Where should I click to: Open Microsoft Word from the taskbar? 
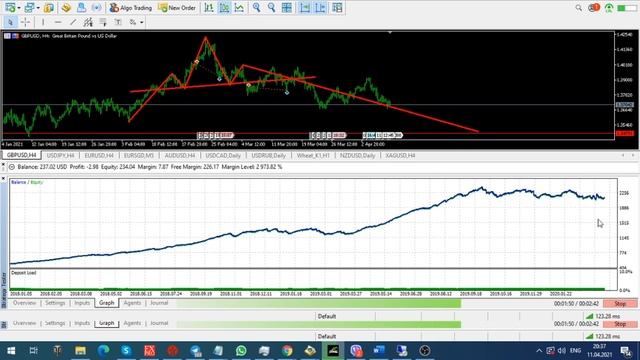(378, 351)
